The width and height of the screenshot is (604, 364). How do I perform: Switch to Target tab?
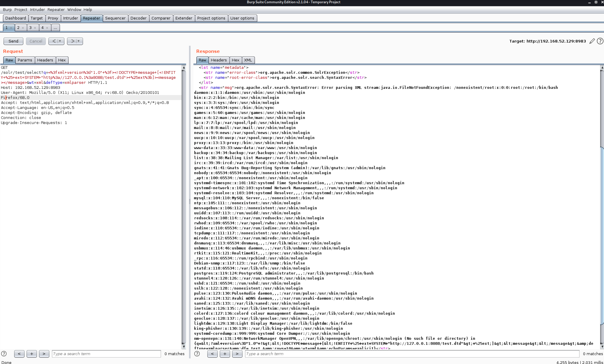36,18
